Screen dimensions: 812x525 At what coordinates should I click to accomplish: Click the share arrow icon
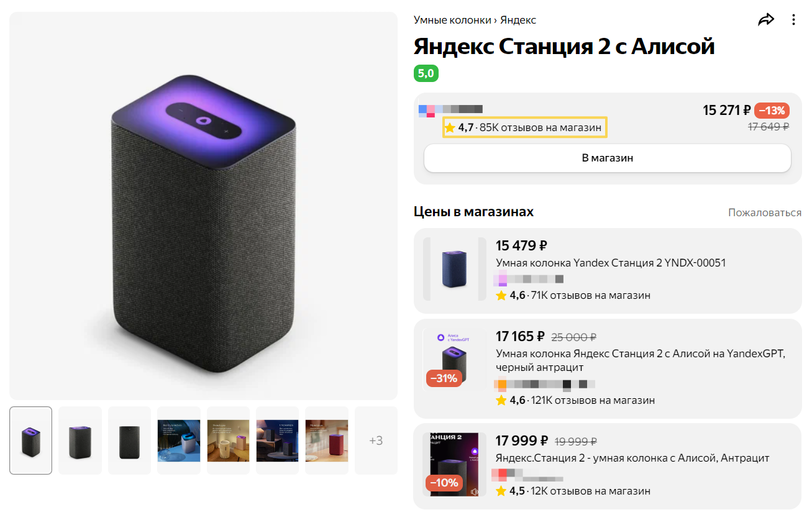pyautogui.click(x=766, y=20)
